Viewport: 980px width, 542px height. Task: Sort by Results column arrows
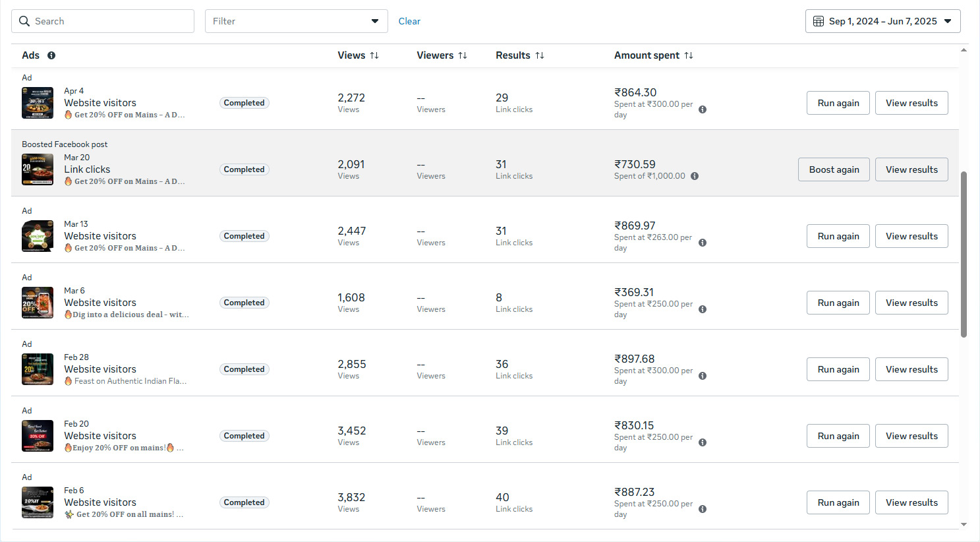(540, 55)
